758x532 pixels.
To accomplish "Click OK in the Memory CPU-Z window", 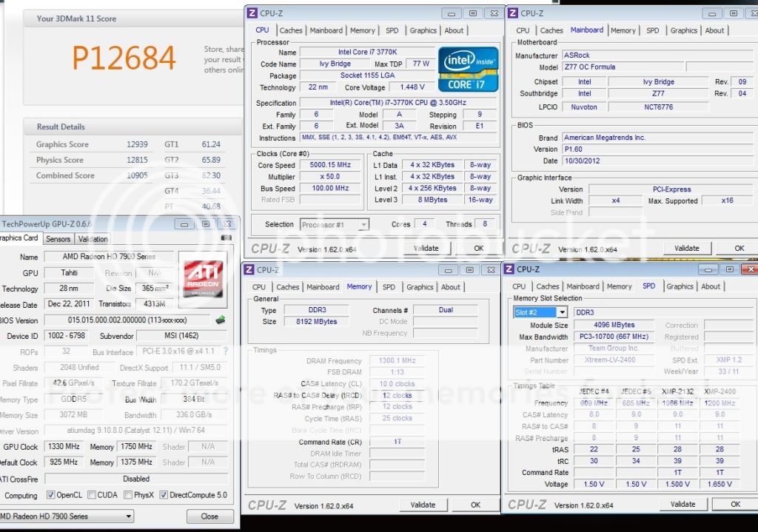I will click(476, 505).
